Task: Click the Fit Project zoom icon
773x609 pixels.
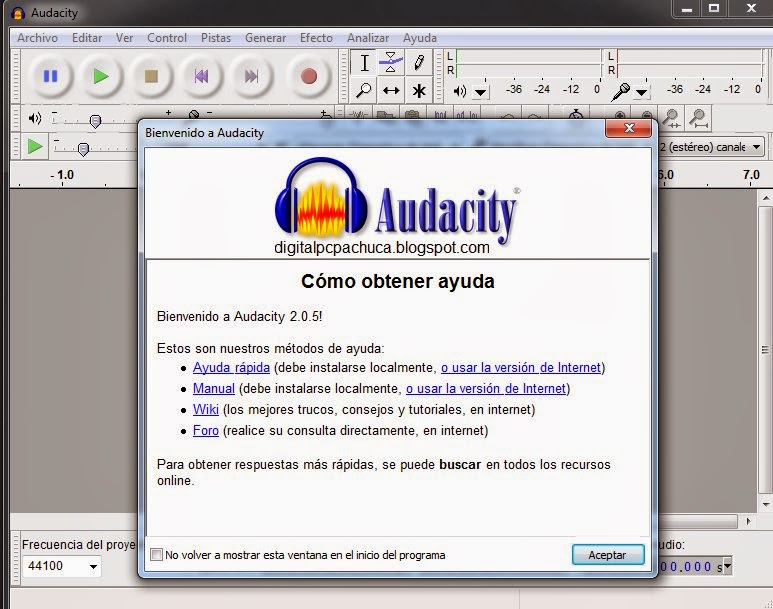Action: click(698, 118)
